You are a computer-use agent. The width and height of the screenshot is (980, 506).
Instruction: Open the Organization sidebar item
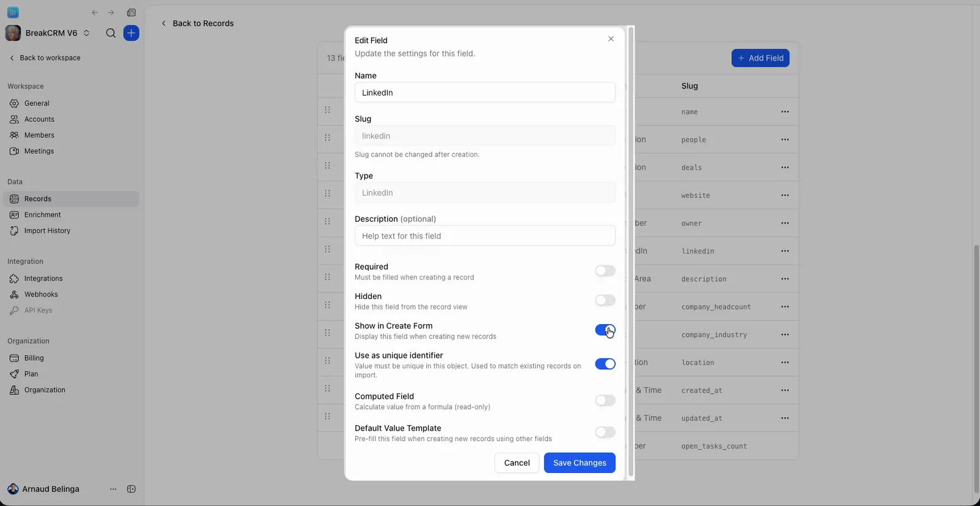pos(71,390)
